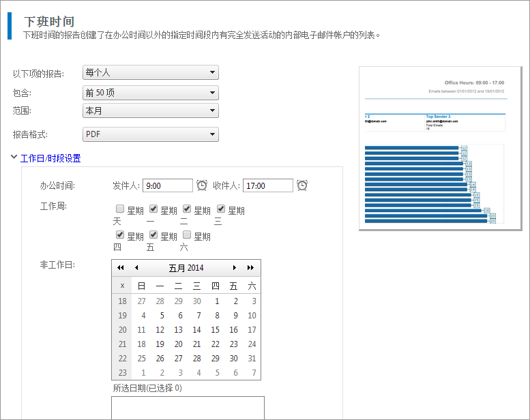
Task: Click the 工作日/时段设置 link
Action: [x=50, y=158]
